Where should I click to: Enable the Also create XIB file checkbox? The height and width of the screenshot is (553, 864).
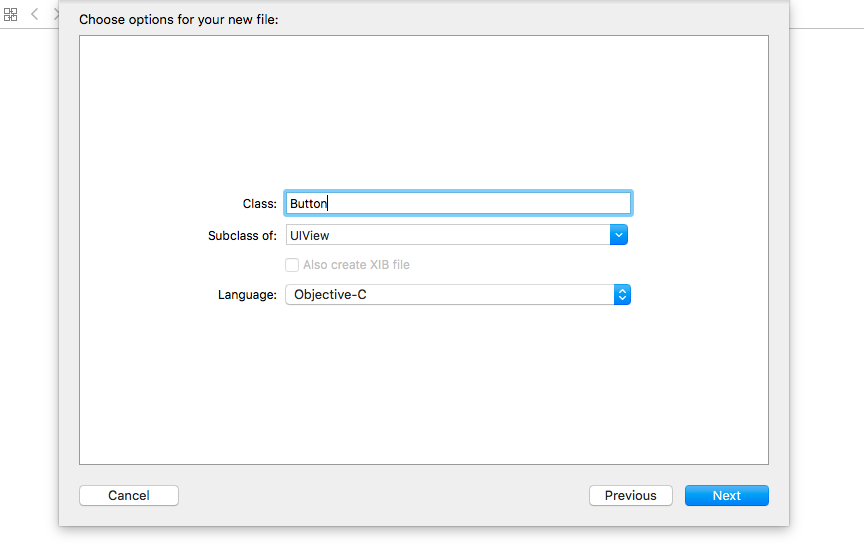coord(292,265)
